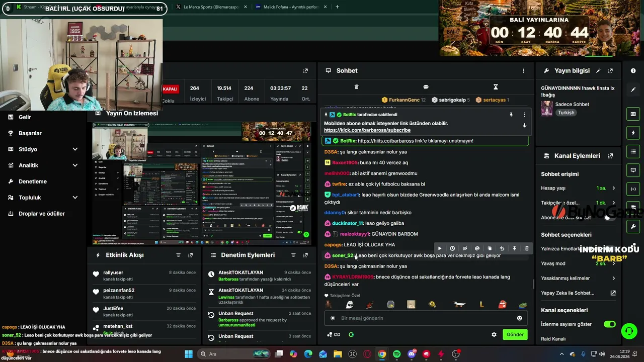Click the info icon in the right icon rail
Screen dimensions: 644x362
pyautogui.click(x=633, y=71)
